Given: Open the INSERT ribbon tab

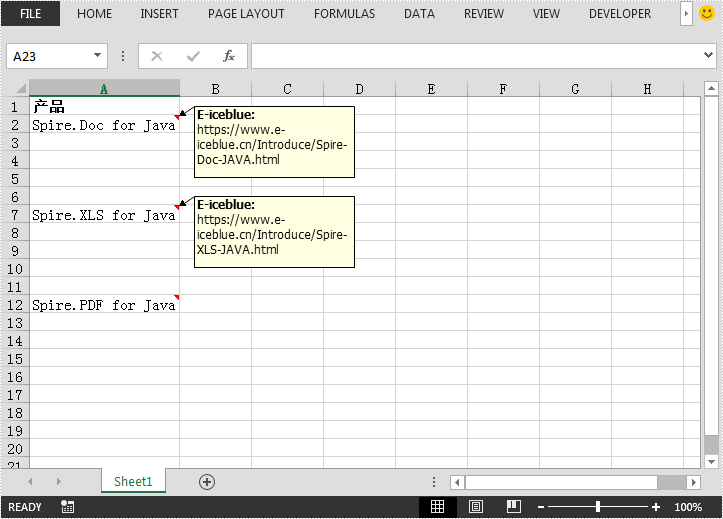Looking at the screenshot, I should click(x=159, y=14).
